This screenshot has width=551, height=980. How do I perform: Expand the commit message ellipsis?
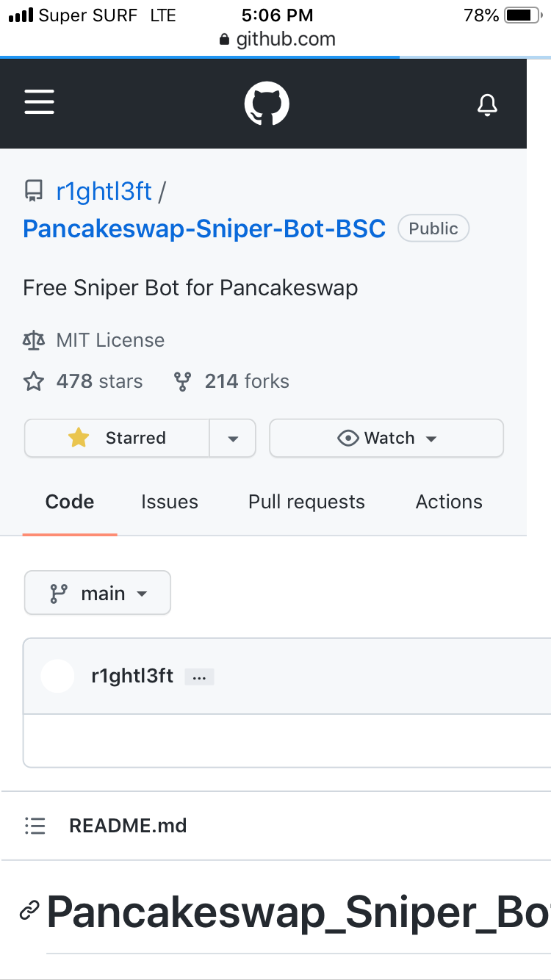click(x=199, y=677)
